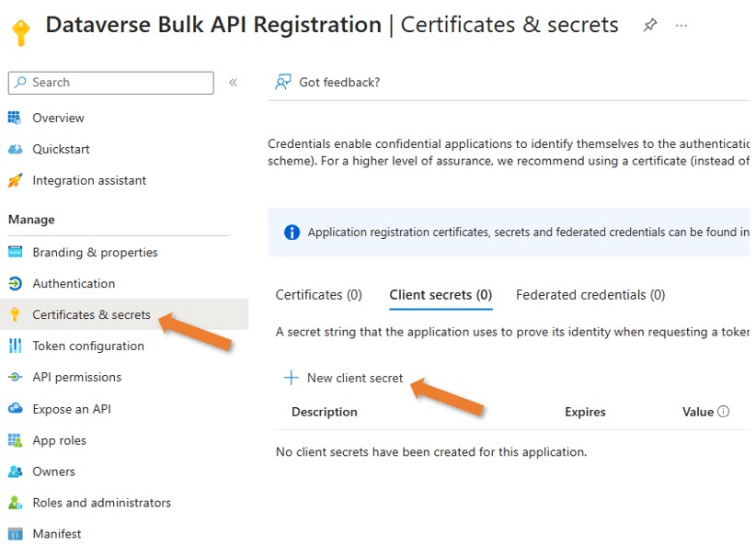Click the Token configuration bars icon
The image size is (756, 545).
click(15, 346)
